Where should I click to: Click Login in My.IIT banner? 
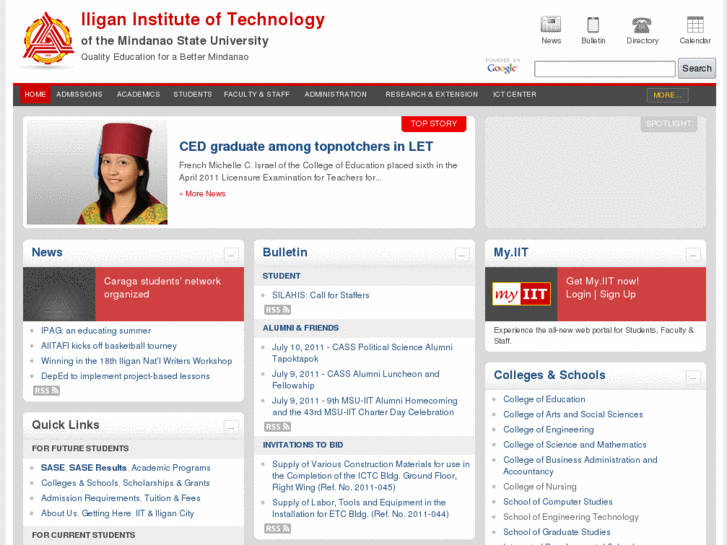(x=578, y=295)
